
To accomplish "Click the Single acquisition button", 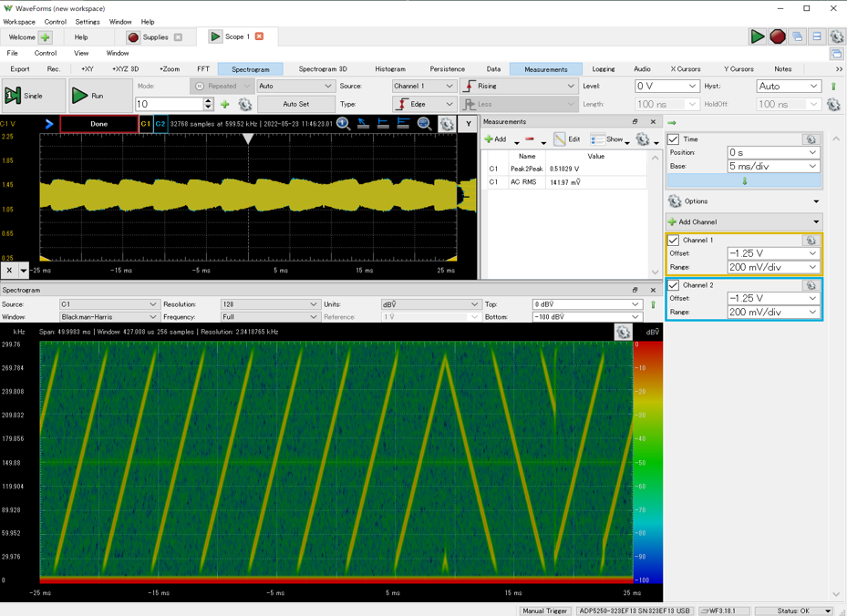I will [x=34, y=96].
